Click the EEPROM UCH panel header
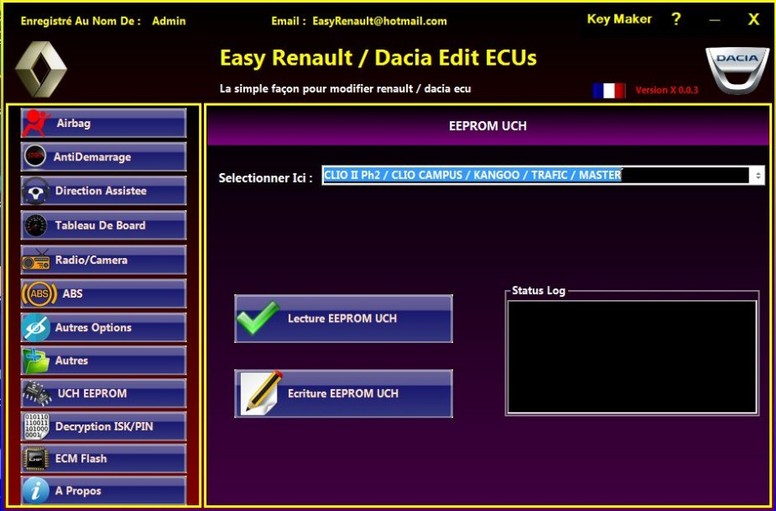 [x=487, y=126]
